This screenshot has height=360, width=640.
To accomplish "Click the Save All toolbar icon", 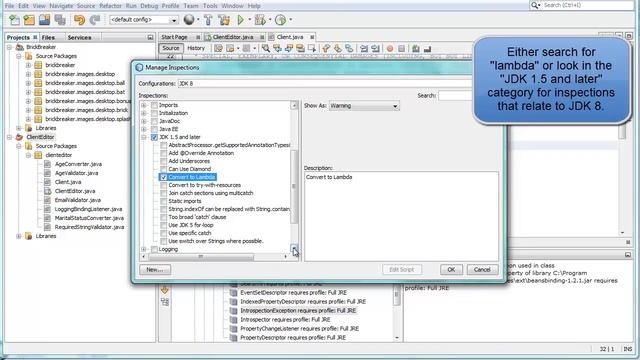I will click(x=60, y=19).
